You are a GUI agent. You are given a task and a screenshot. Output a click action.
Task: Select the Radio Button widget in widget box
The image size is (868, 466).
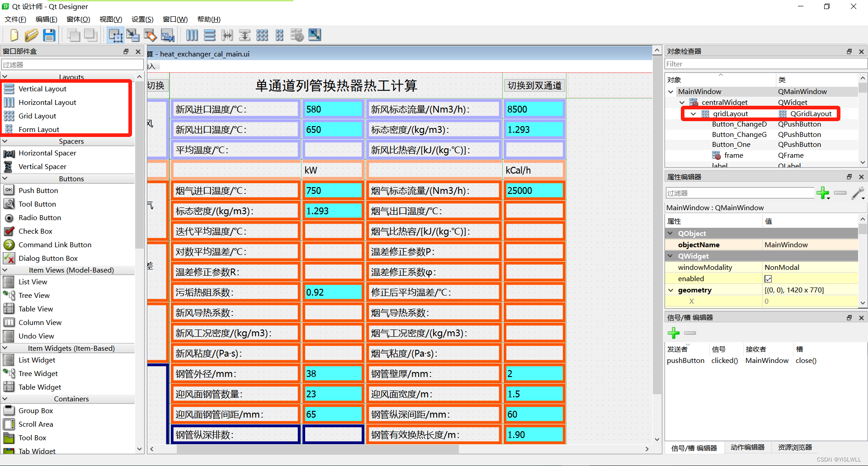(40, 217)
